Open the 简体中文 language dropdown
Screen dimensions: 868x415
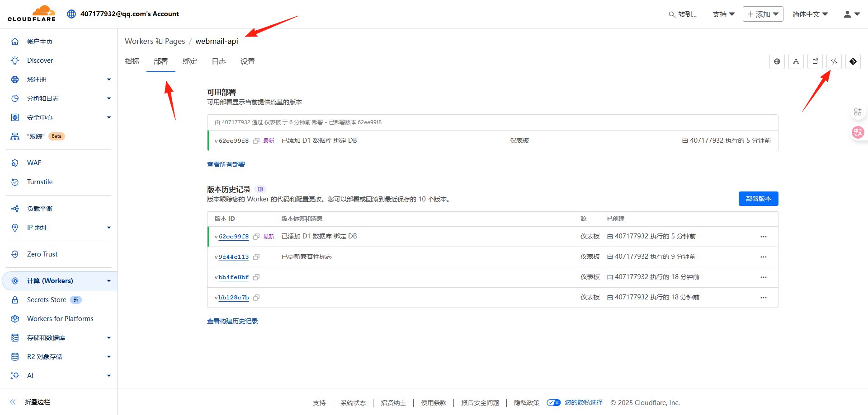810,14
